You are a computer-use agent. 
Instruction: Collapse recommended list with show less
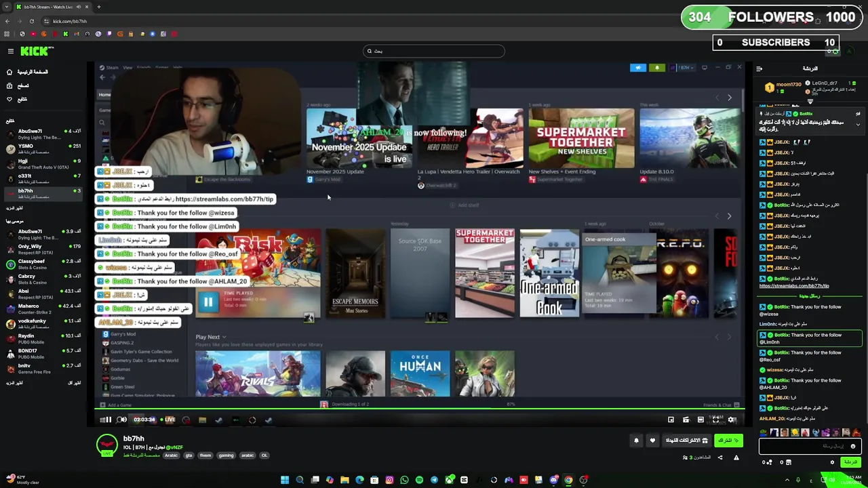(x=75, y=383)
